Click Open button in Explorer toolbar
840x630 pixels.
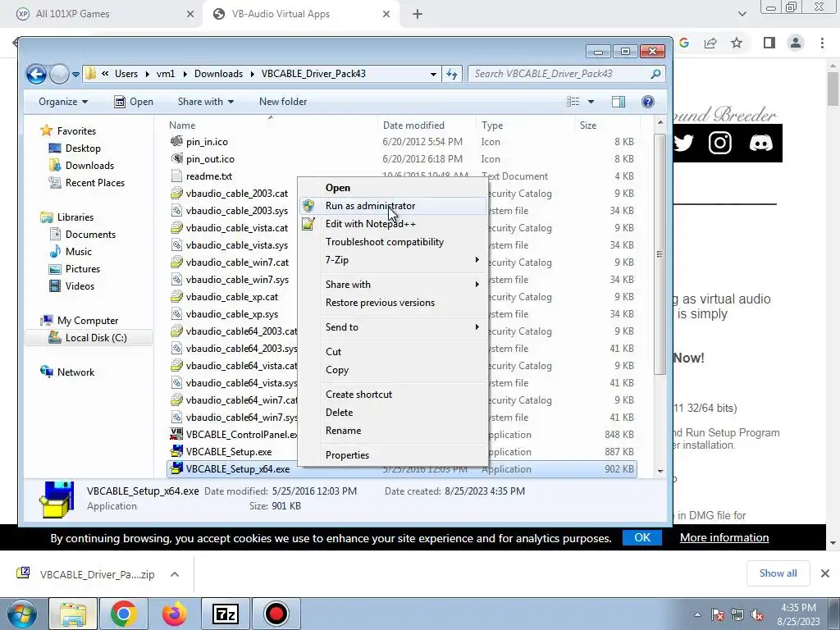(x=134, y=102)
